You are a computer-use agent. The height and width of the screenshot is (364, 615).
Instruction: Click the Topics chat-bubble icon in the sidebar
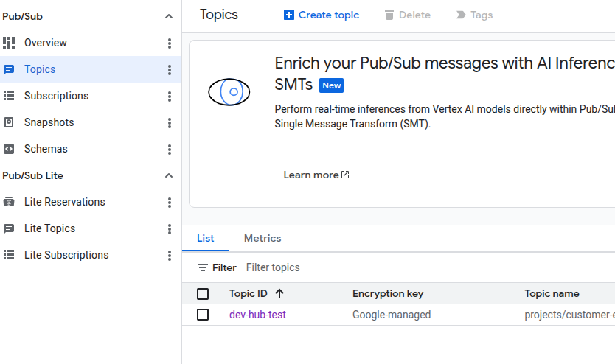point(9,69)
